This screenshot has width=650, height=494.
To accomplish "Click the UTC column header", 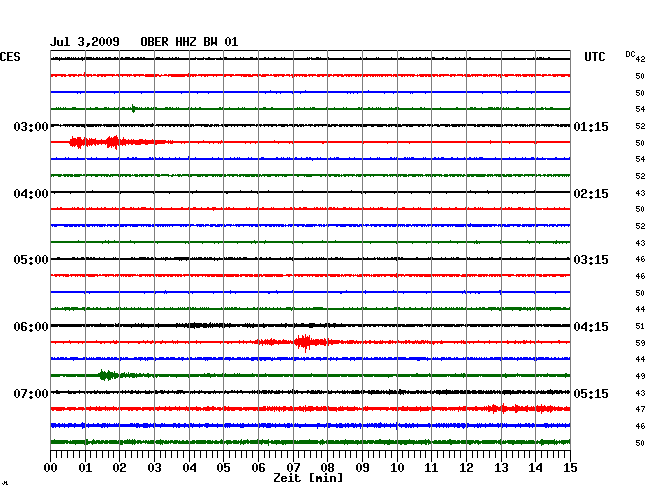I will pos(594,57).
